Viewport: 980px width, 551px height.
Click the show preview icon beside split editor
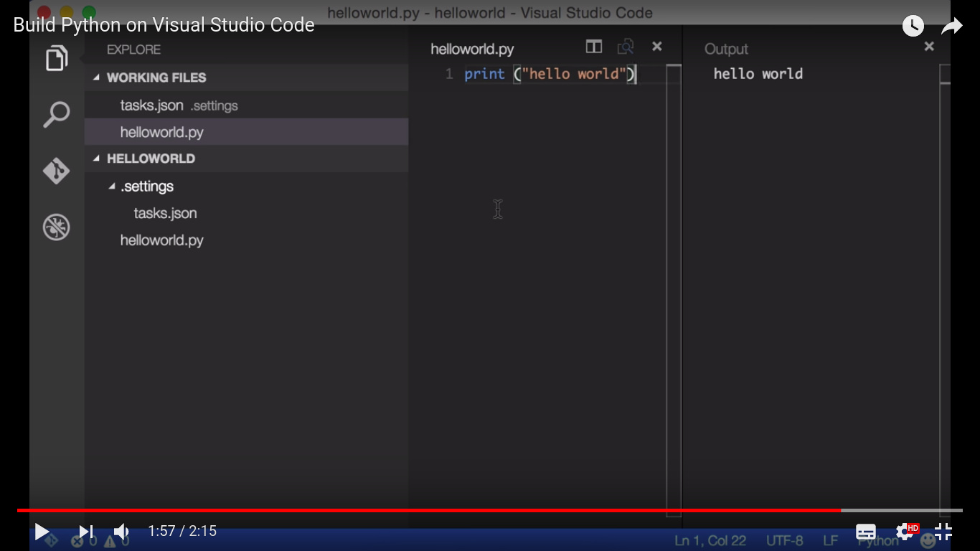pos(626,47)
